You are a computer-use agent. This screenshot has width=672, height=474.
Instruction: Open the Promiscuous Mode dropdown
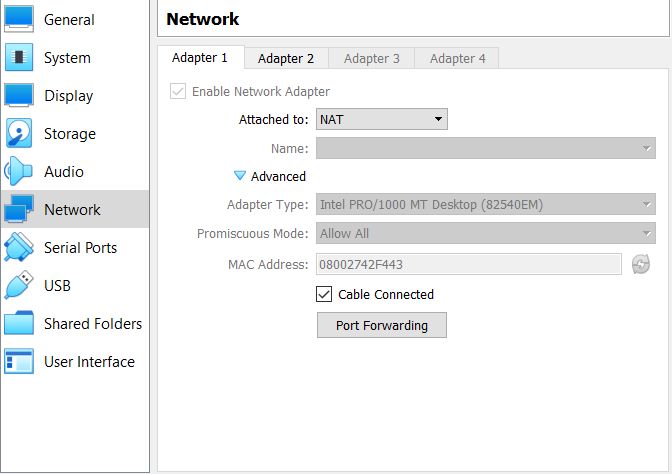486,233
